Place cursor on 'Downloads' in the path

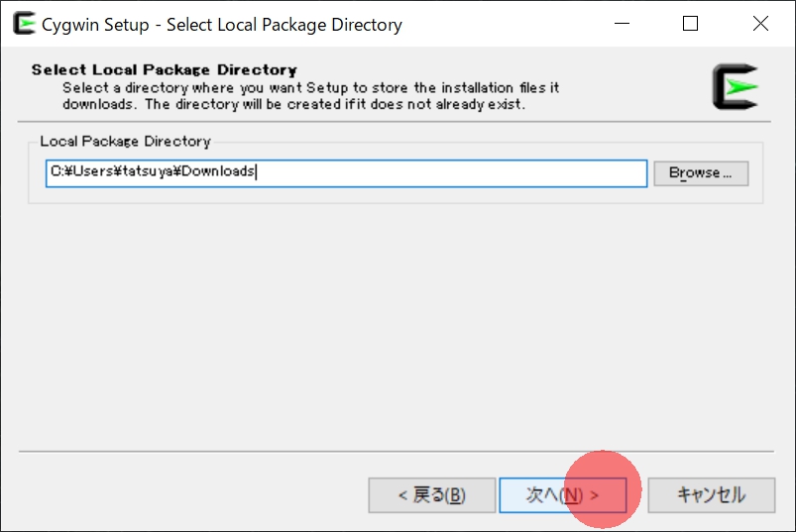218,171
